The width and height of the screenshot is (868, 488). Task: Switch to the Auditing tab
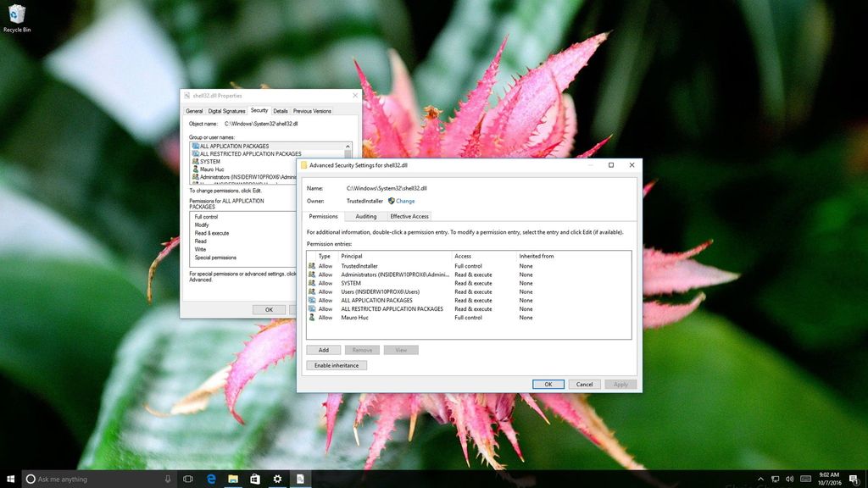pyautogui.click(x=364, y=216)
